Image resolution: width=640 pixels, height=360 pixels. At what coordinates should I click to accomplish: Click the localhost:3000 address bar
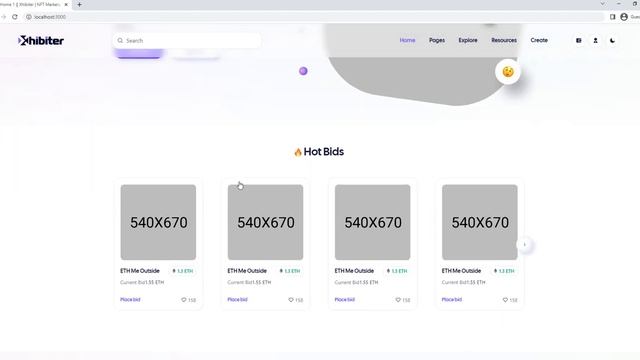[314, 17]
